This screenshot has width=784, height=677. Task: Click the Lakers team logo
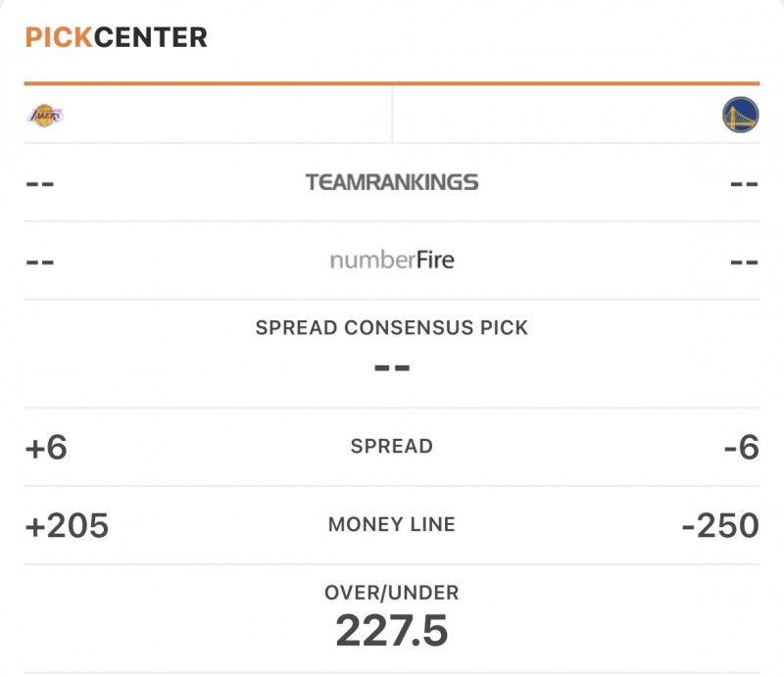tap(44, 116)
